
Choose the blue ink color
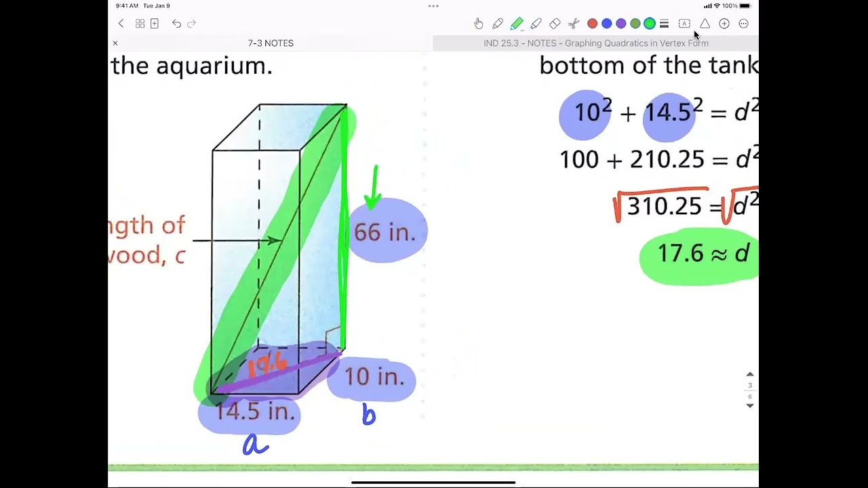coord(606,24)
